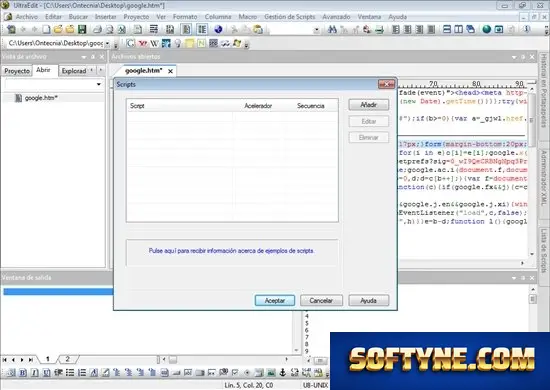Click the anchor icon in HTML toolbar
Viewport: 550px width, 390px height.
pos(282,372)
